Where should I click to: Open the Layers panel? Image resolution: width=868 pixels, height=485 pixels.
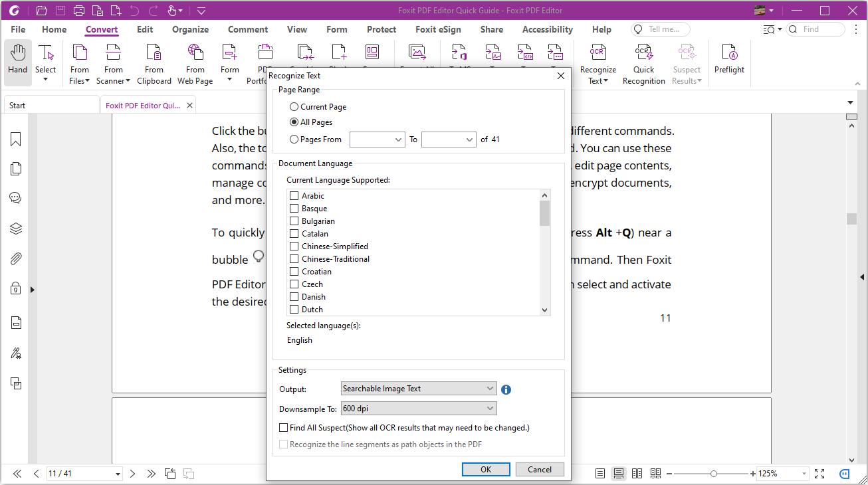point(15,228)
